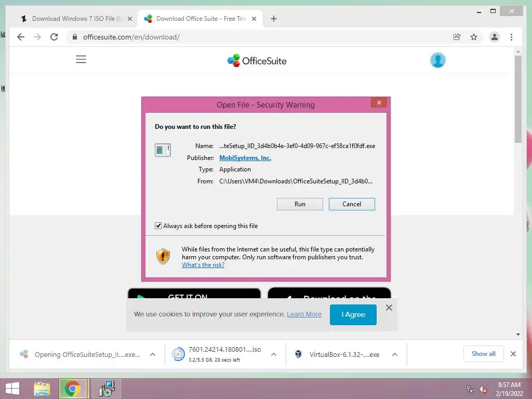Screen dimensions: 532x399
Task: Maximize the Chrome window
Action: click(x=493, y=11)
